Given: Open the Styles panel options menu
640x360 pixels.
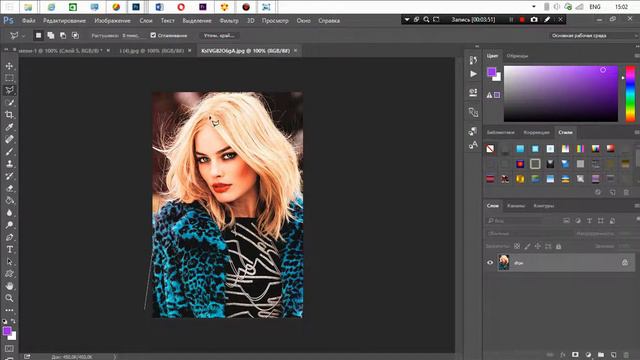Looking at the screenshot, I should pyautogui.click(x=637, y=132).
